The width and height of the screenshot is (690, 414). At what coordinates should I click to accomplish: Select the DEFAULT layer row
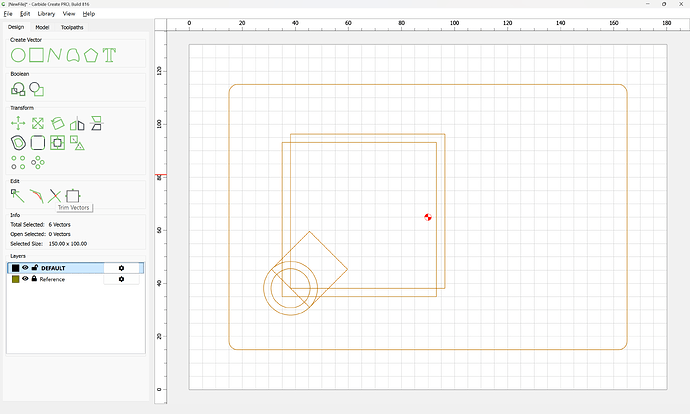tap(75, 268)
